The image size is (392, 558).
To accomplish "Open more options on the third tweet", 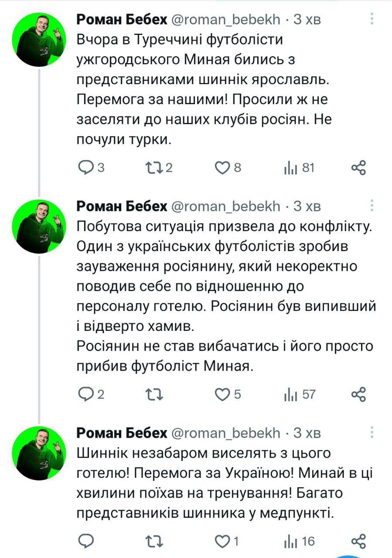I will [372, 432].
